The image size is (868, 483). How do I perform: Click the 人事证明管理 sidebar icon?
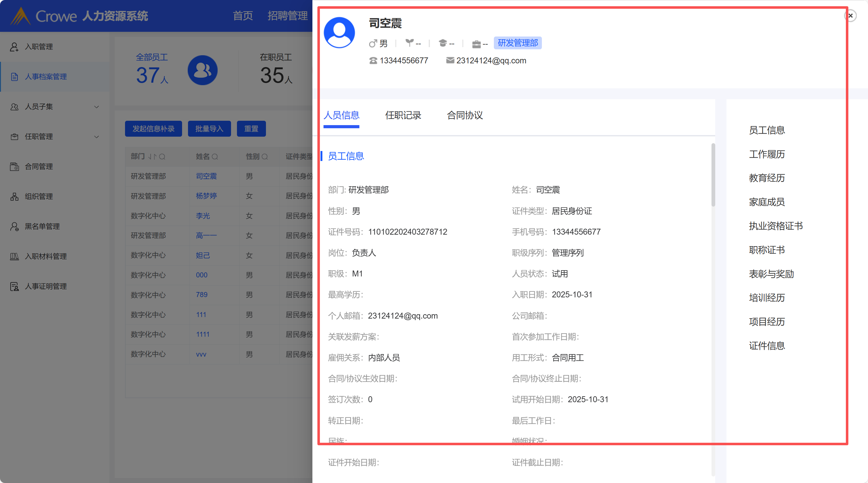14,286
